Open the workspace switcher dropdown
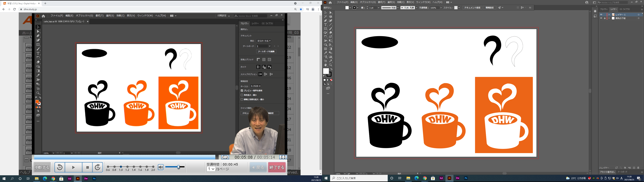Viewport: 644px width, 182px height. (449, 2)
